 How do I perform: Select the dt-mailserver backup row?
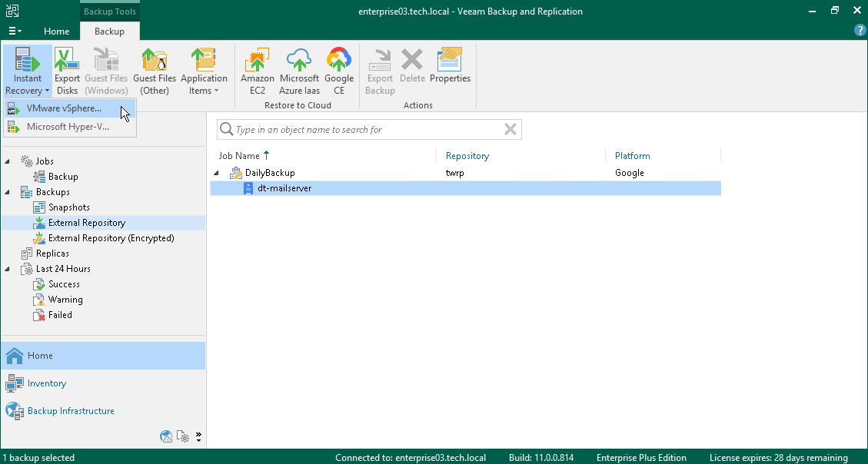click(466, 188)
